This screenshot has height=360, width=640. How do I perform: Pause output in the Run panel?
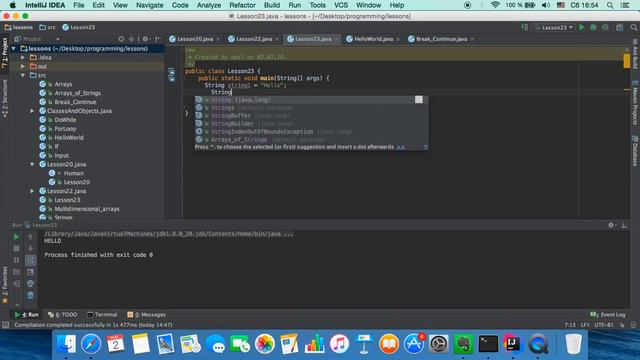16,260
